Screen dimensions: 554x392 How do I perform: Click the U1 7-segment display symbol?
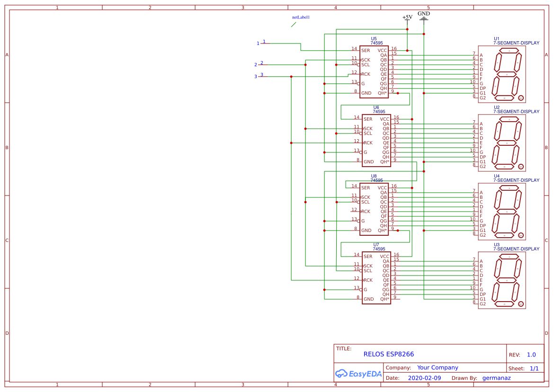[x=501, y=74]
